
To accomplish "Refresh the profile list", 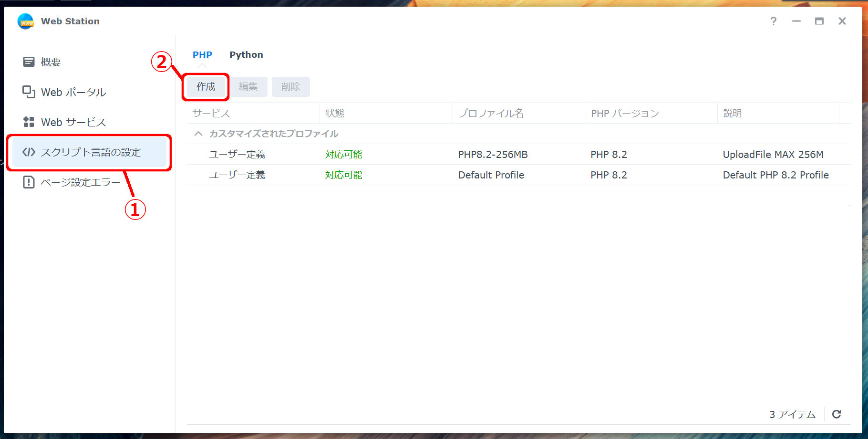I will [x=837, y=414].
